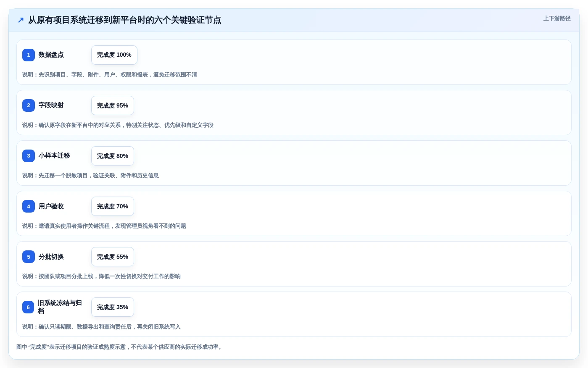Click the 完成度 80% pill
The image size is (588, 368).
pos(113,156)
